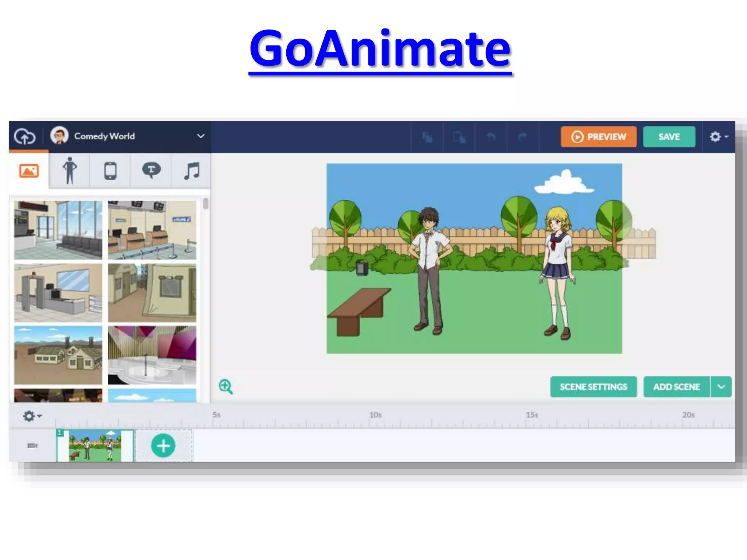Select the Characters tab
The image size is (747, 560).
[x=69, y=171]
